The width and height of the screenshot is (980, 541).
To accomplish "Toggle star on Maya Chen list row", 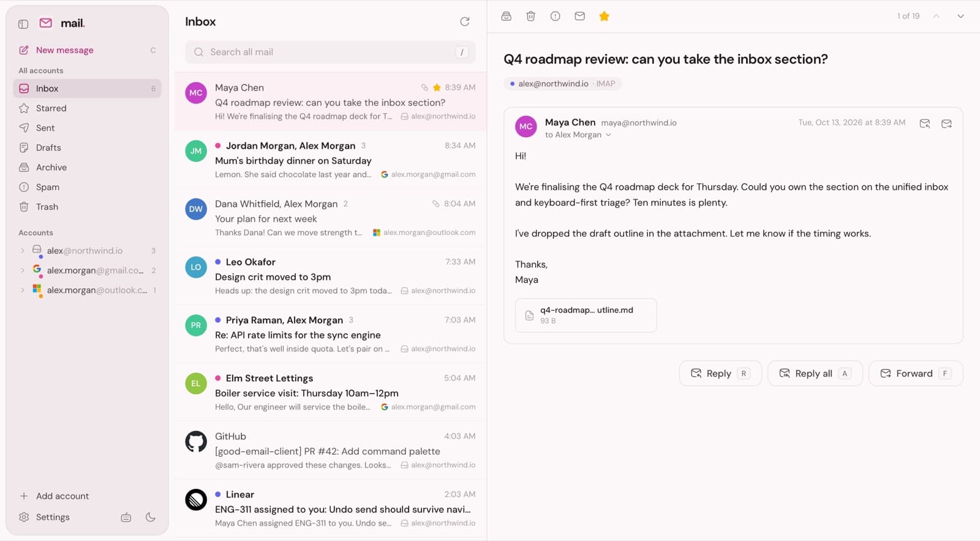I will [x=437, y=88].
